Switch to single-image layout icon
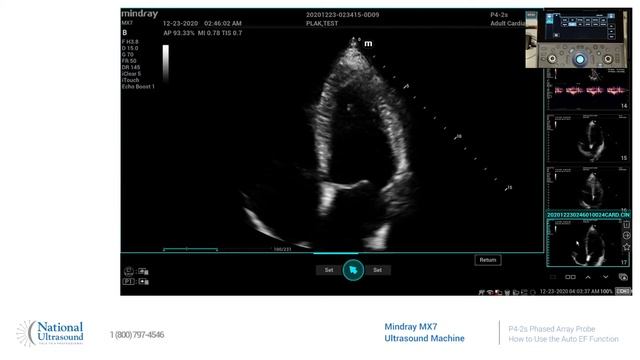This screenshot has width=640, height=360. click(x=553, y=277)
